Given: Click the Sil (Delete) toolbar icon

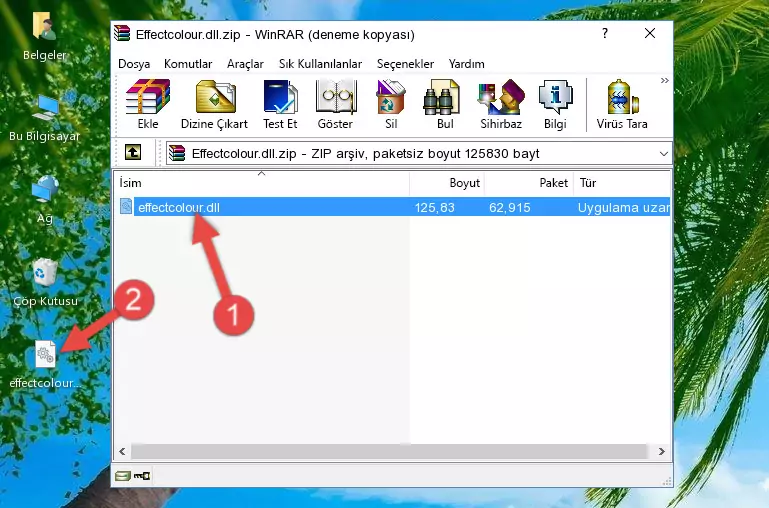Looking at the screenshot, I should coord(391,104).
